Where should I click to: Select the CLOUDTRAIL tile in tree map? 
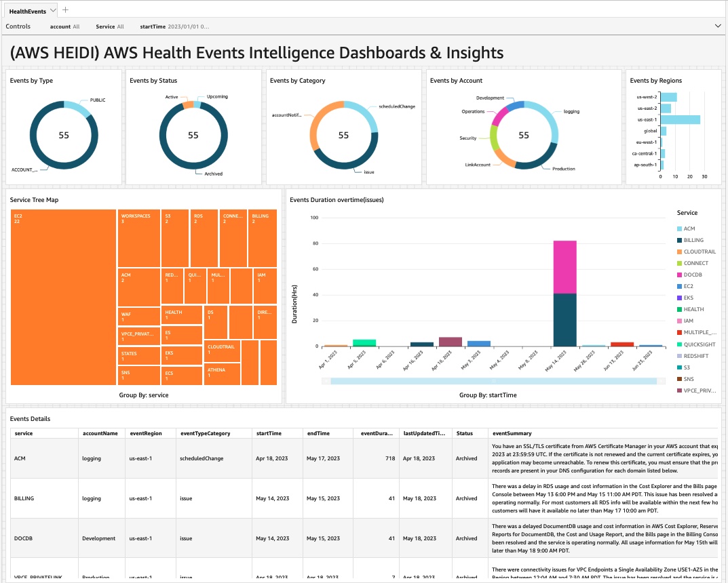(x=222, y=351)
